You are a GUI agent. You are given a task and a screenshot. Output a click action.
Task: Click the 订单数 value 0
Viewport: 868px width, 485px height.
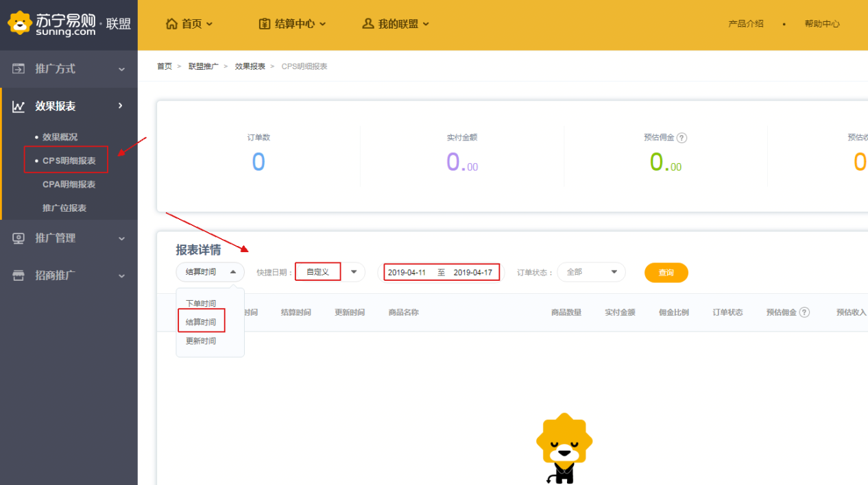[x=258, y=162]
